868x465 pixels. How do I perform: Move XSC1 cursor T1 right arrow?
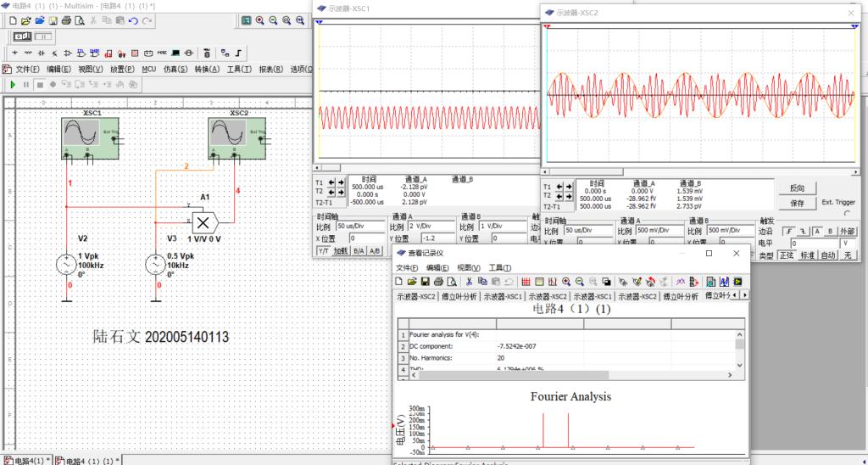(x=341, y=182)
